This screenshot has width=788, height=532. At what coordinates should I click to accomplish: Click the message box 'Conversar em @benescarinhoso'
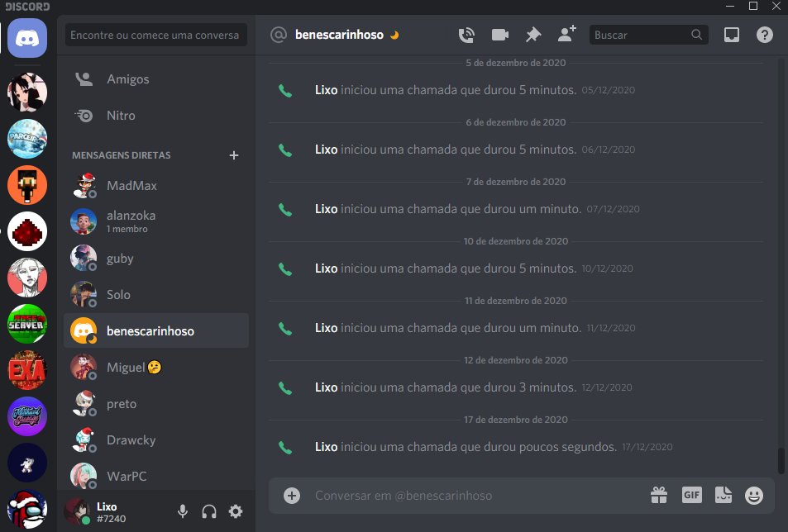pos(475,496)
